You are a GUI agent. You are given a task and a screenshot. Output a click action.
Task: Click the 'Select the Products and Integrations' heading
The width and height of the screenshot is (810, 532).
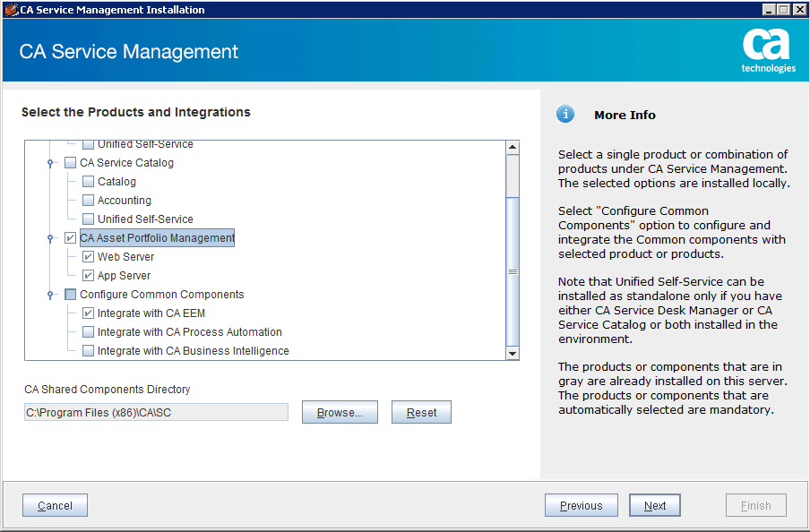[x=136, y=112]
